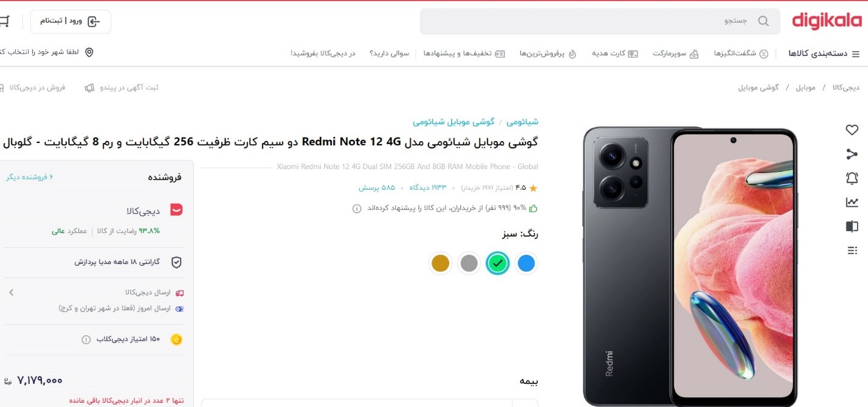This screenshot has height=407, width=868.
Task: Open the product specifications list icon
Action: coord(852,251)
